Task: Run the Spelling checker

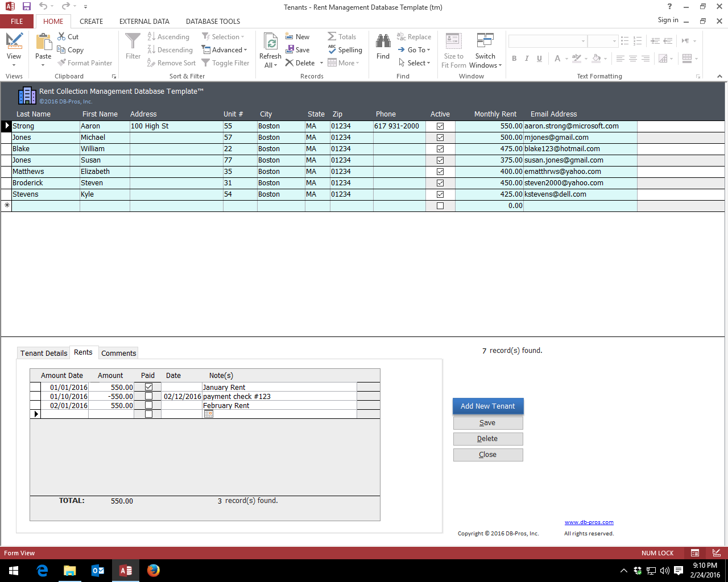Action: click(345, 49)
